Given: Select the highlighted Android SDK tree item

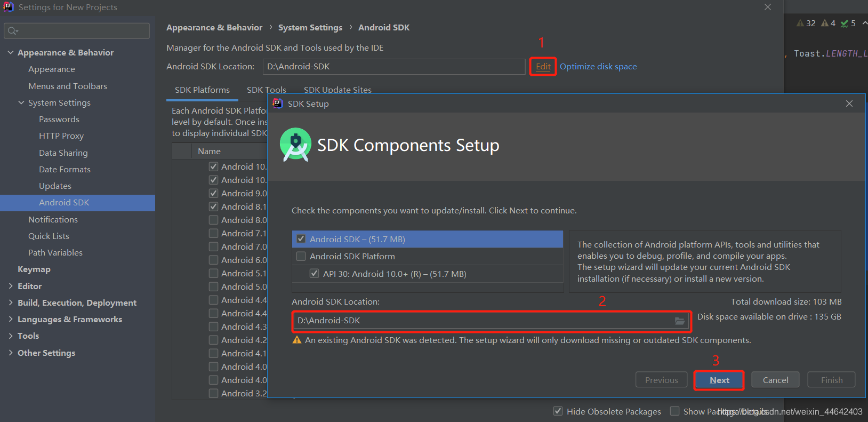Looking at the screenshot, I should [77, 202].
